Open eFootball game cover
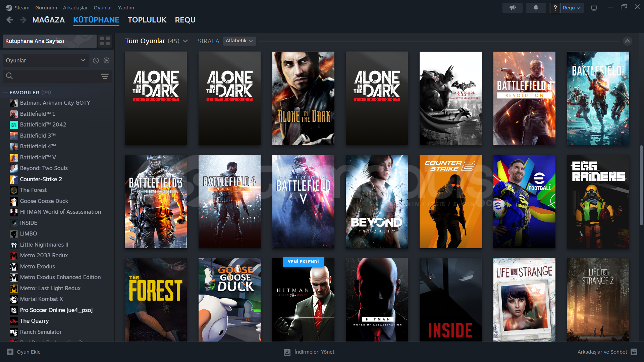The width and height of the screenshot is (644, 362). [524, 202]
